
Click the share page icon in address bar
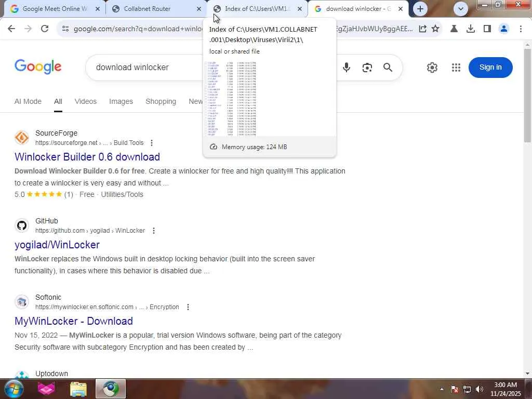422,29
